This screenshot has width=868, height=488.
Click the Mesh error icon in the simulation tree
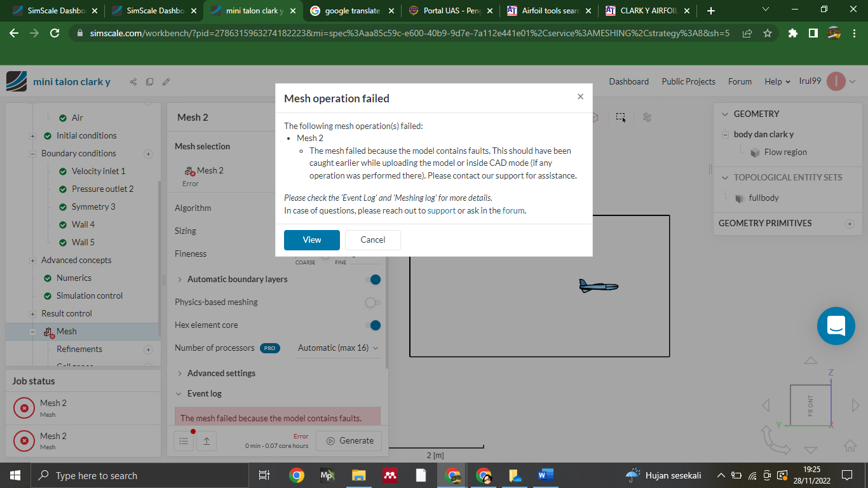point(49,332)
